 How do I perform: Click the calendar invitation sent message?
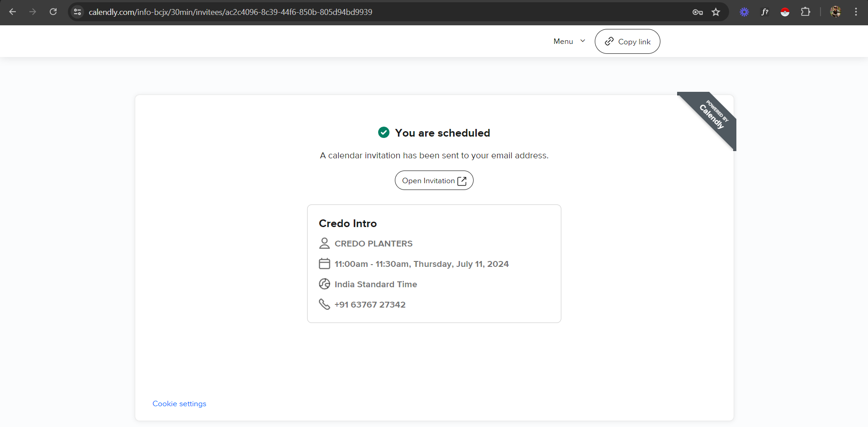click(434, 156)
